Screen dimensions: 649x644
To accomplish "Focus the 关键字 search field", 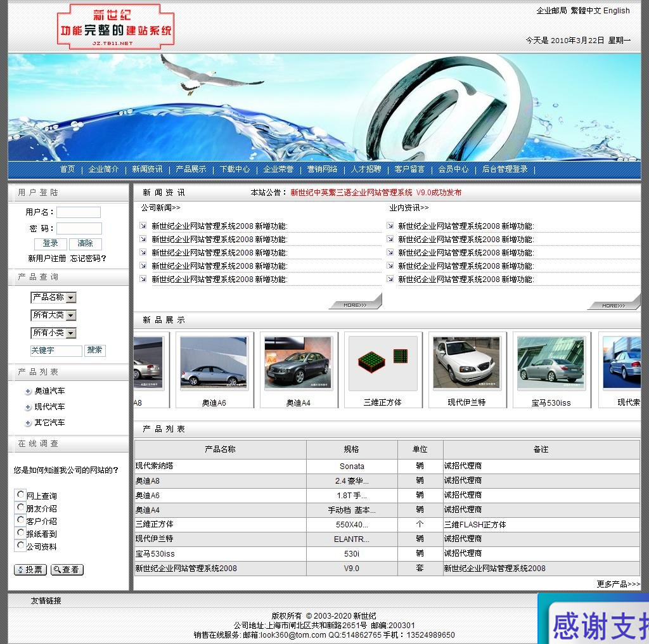I will pos(56,351).
